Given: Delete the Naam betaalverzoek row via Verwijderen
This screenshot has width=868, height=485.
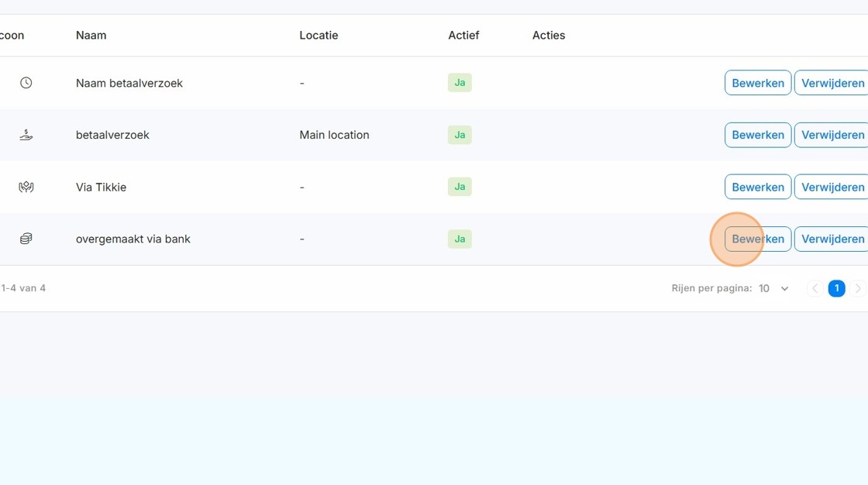Looking at the screenshot, I should [x=832, y=83].
